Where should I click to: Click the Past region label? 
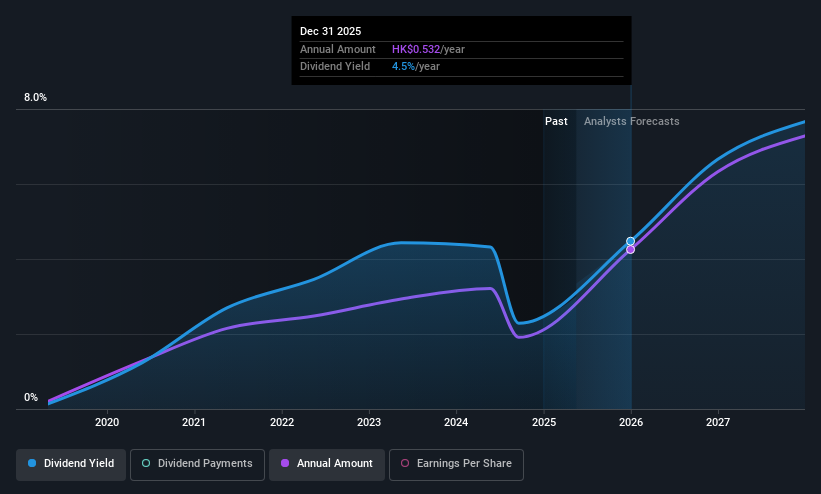[x=556, y=121]
